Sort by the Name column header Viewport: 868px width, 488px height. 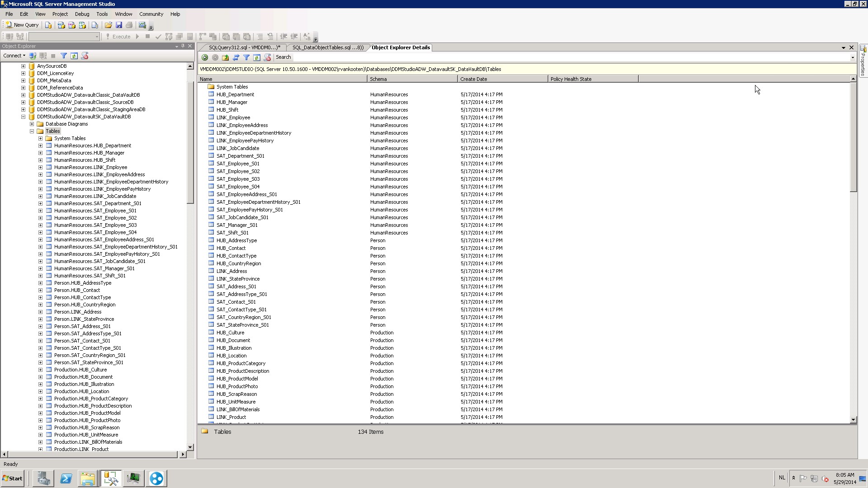pyautogui.click(x=283, y=79)
